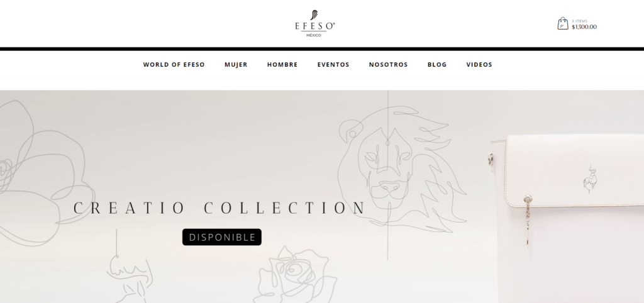Click the Creatio Collection heading
The height and width of the screenshot is (303, 644).
[x=219, y=207]
